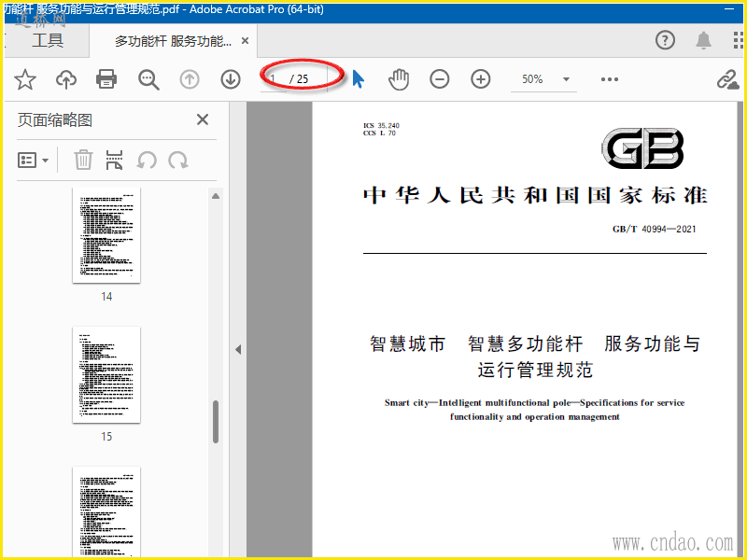
Task: Click the cloud upload icon
Action: 66,79
